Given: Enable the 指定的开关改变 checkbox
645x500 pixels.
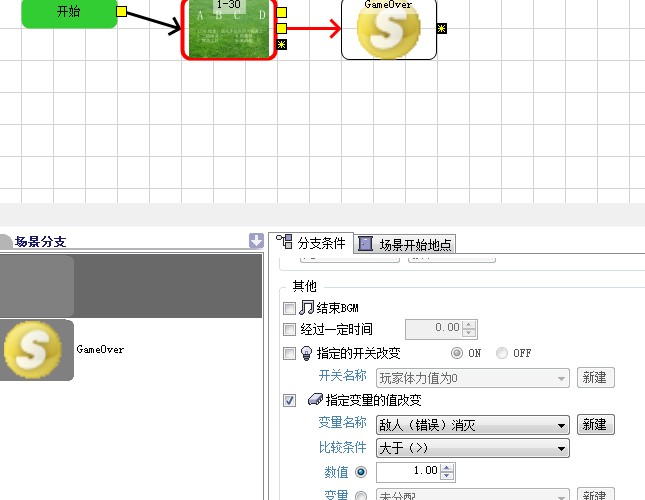Looking at the screenshot, I should pyautogui.click(x=289, y=353).
